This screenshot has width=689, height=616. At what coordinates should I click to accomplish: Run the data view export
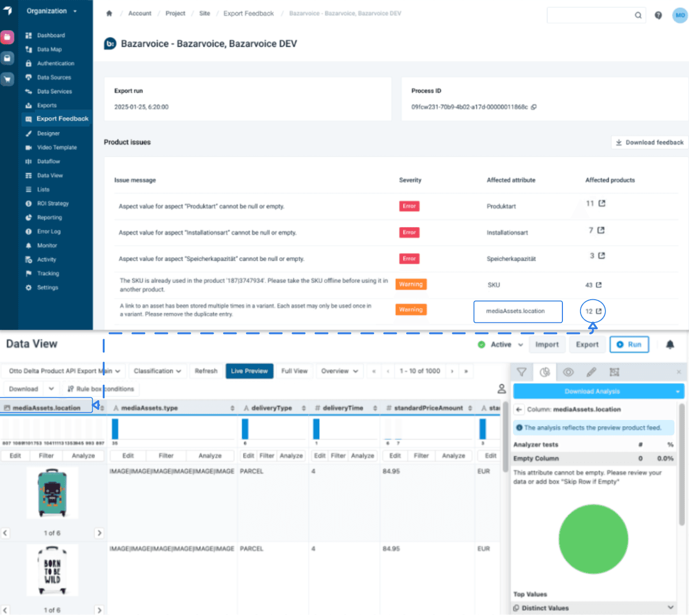[x=629, y=344]
